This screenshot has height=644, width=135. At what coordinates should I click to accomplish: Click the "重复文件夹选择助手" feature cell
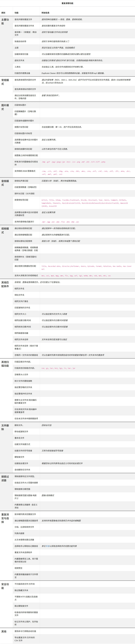tap(26, 552)
